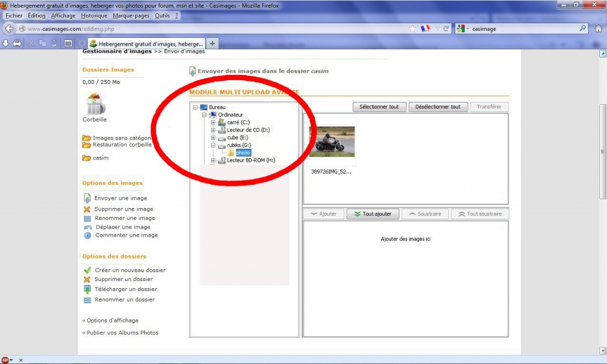
Task: Click the browser back arrow button
Action: coord(9,28)
